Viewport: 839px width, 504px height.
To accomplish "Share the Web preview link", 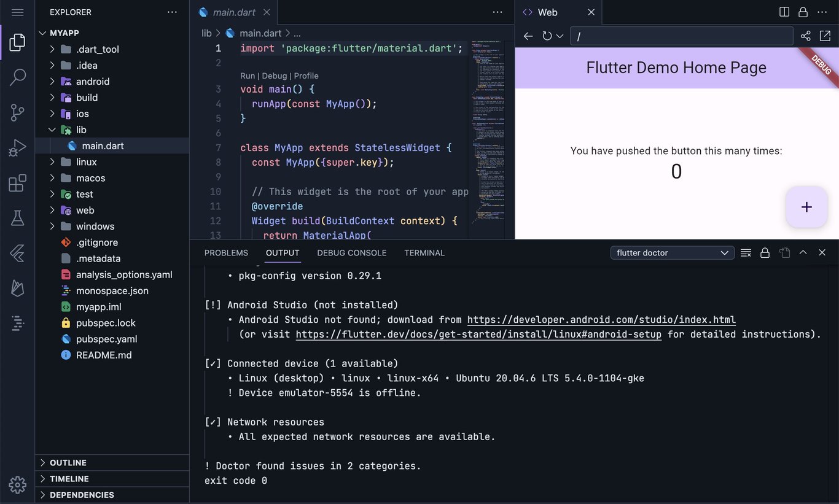I will pyautogui.click(x=806, y=36).
